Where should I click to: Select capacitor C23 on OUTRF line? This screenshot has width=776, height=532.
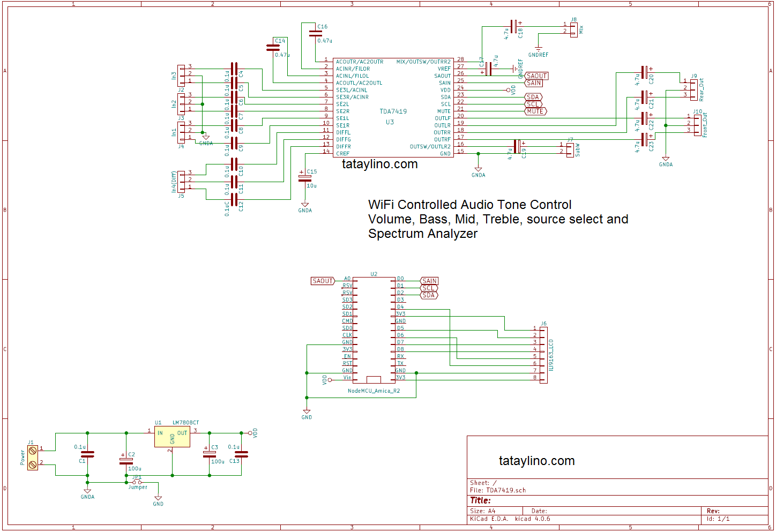coord(645,140)
